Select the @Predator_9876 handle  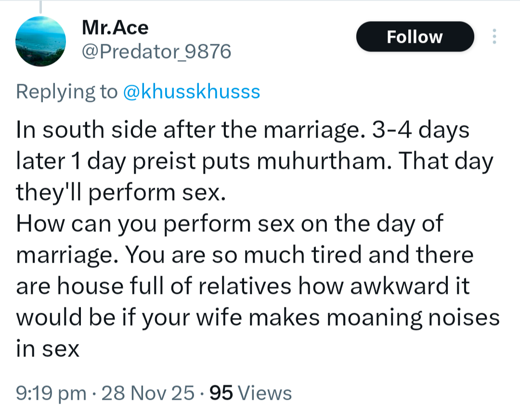[156, 51]
